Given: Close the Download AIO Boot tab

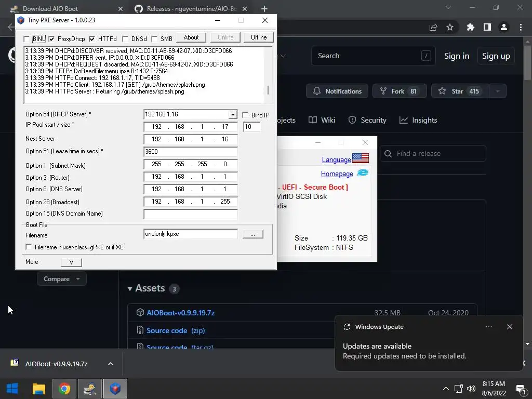Looking at the screenshot, I should click(121, 9).
